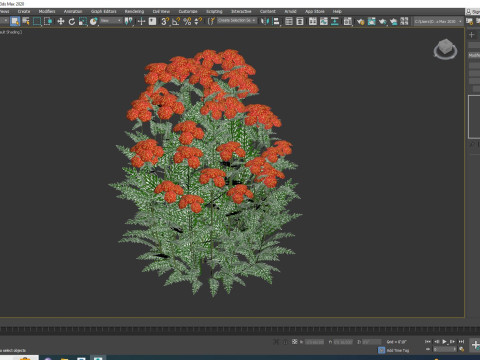Activate Select and Place tool
The height and width of the screenshot is (360, 480).
(x=94, y=21)
